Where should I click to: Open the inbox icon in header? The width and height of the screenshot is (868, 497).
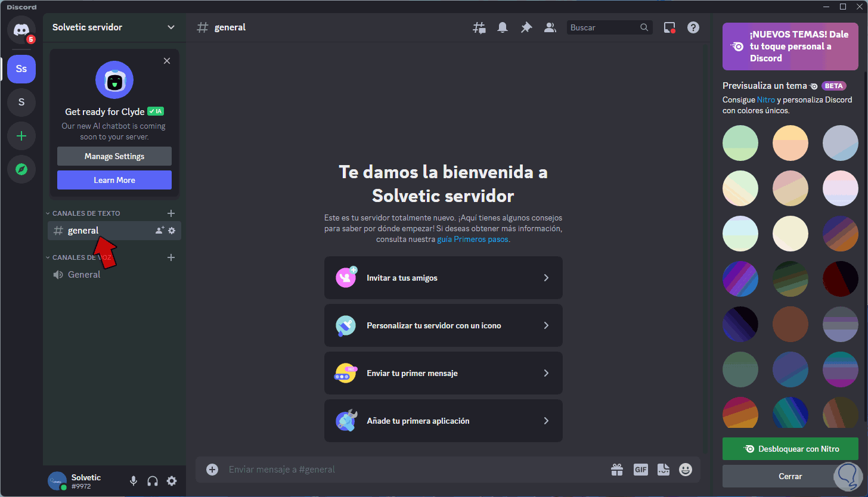669,27
